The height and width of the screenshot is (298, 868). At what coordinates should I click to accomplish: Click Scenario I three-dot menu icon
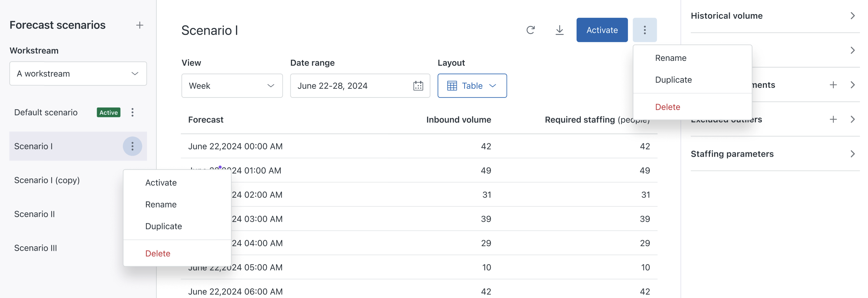[133, 146]
